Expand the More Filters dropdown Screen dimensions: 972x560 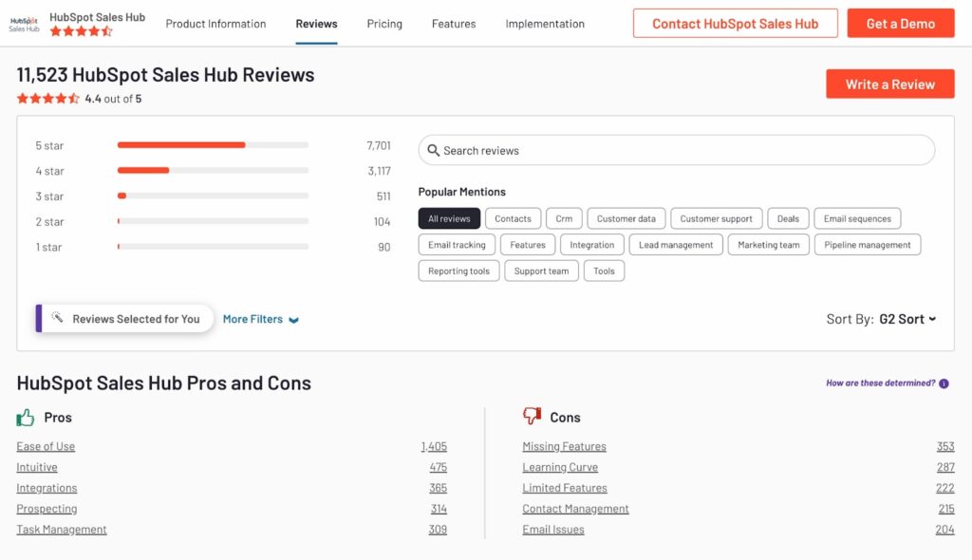(260, 319)
